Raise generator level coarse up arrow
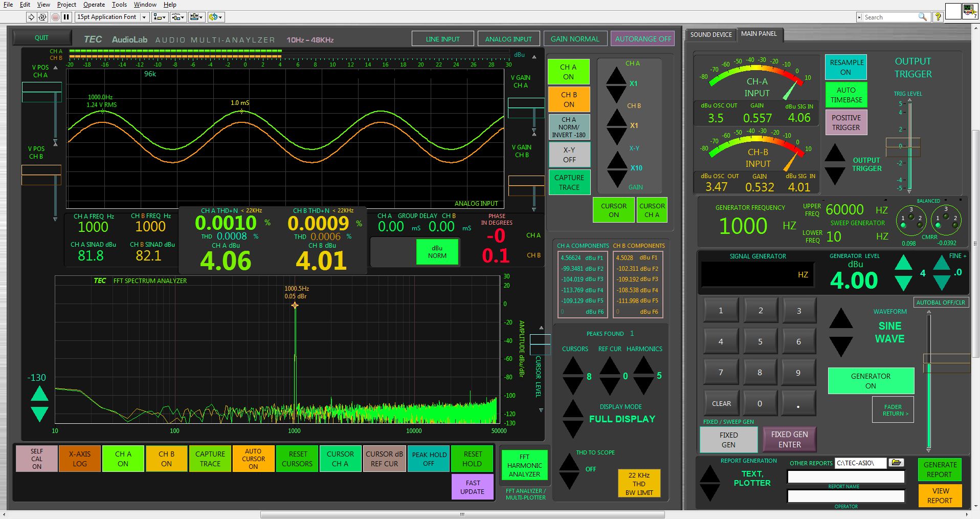 pos(903,263)
